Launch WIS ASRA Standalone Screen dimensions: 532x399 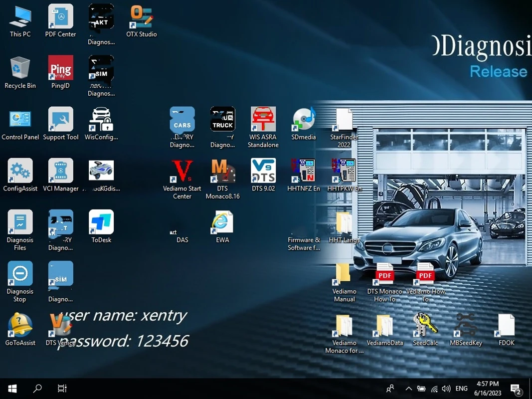pyautogui.click(x=263, y=120)
